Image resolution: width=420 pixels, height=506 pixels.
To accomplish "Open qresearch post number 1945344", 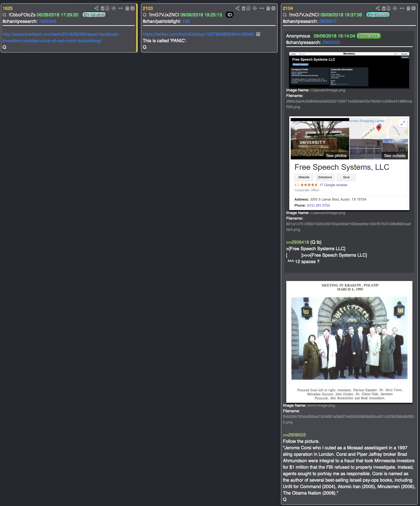I will (x=47, y=21).
